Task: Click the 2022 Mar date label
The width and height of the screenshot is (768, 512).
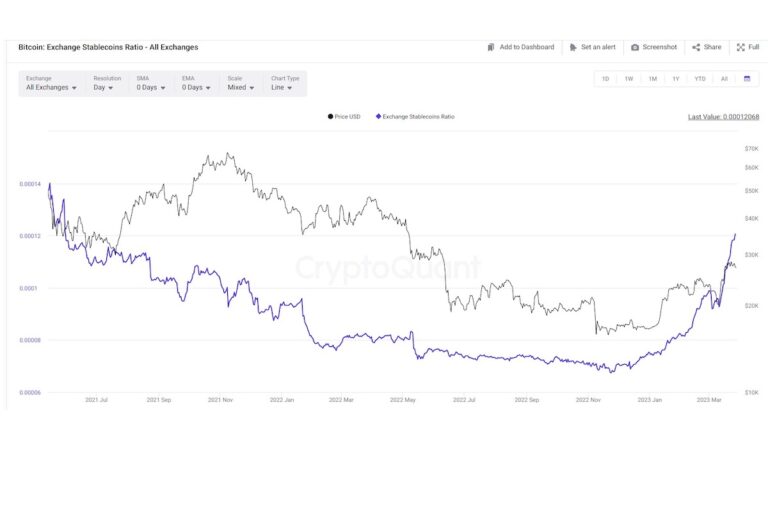Action: [x=341, y=400]
